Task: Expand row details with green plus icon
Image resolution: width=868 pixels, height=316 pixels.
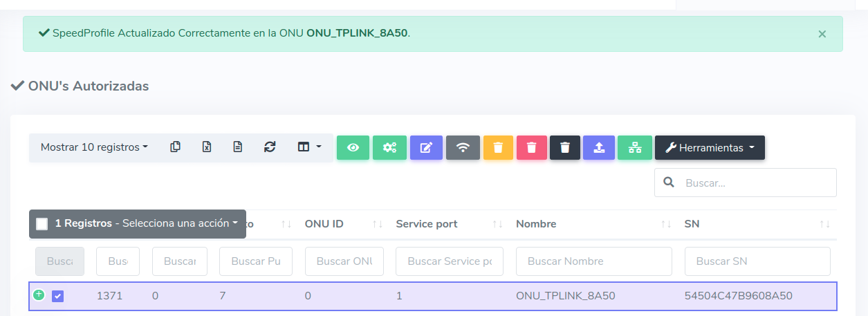Action: (39, 295)
